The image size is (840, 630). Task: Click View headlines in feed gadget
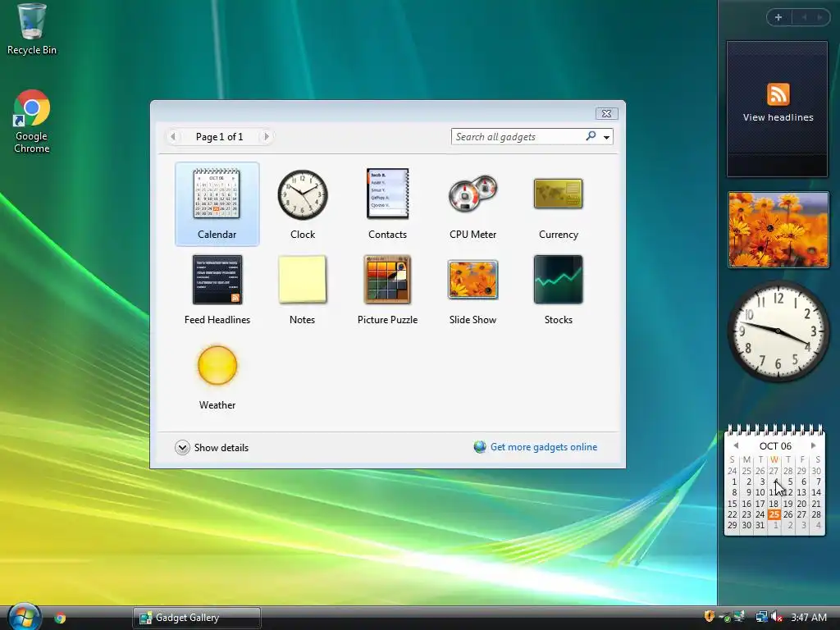tap(778, 117)
